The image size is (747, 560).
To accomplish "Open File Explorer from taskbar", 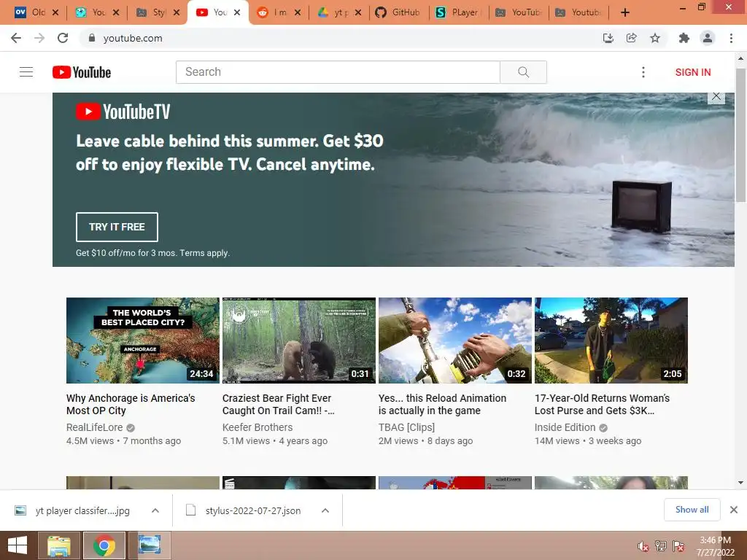I will coord(58,545).
